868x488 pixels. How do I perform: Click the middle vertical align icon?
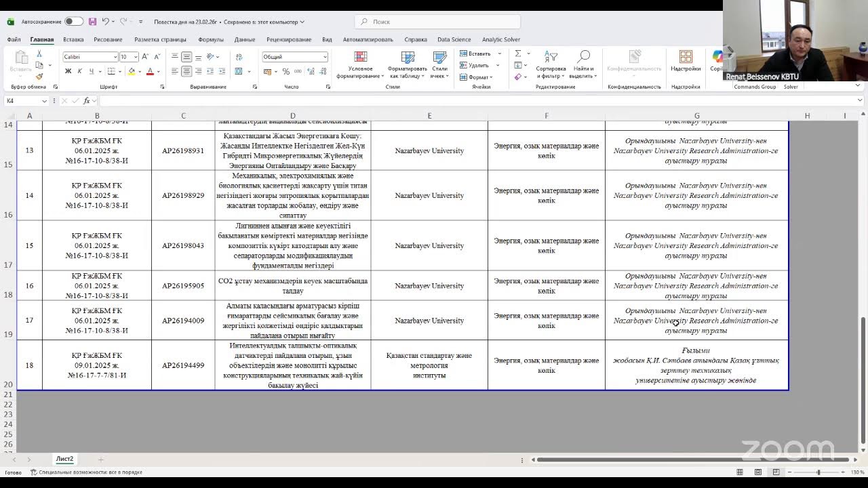[186, 57]
